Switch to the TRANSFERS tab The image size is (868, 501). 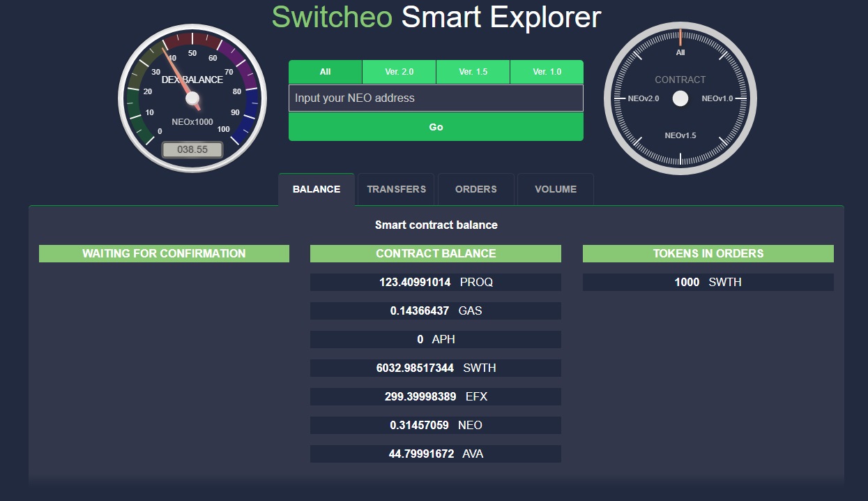coord(396,189)
